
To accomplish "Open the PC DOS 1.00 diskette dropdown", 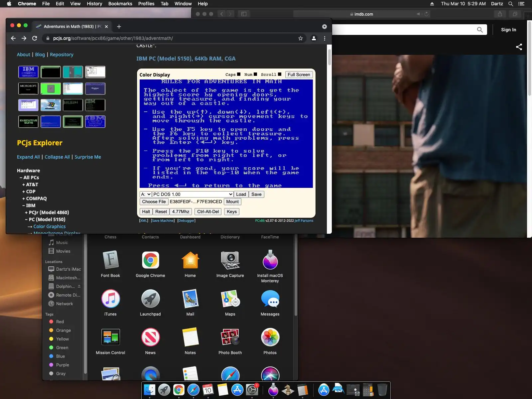I will click(193, 194).
